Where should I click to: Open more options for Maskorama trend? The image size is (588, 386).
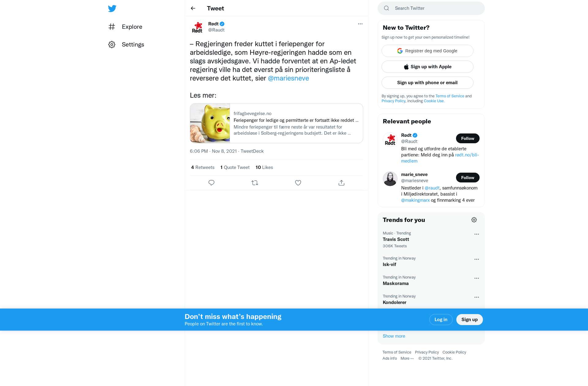pyautogui.click(x=477, y=278)
